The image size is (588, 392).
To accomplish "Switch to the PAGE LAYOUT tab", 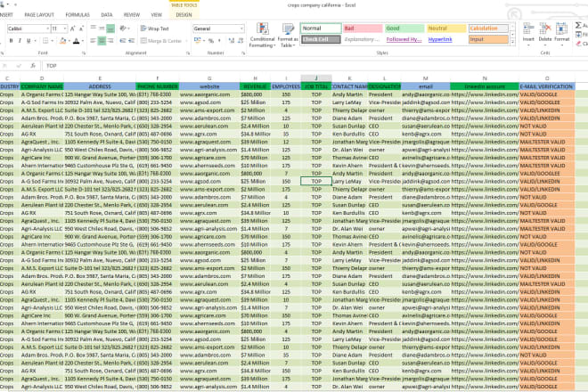I will coord(39,14).
